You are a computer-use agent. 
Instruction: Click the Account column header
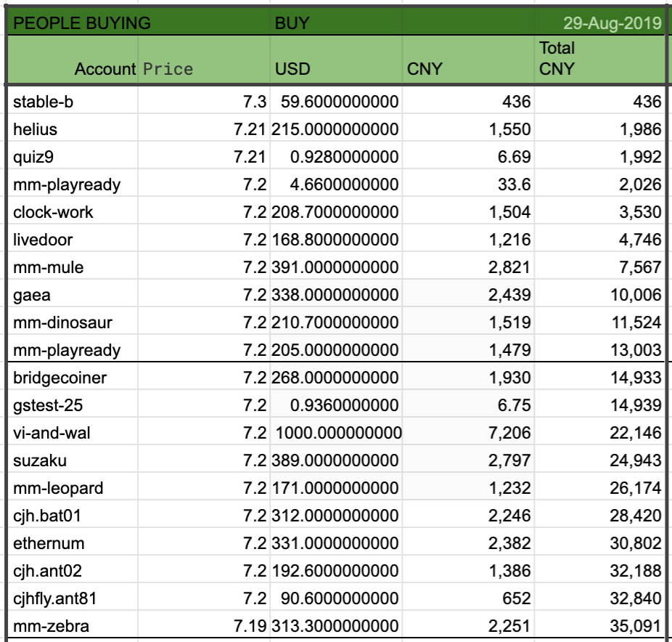[73, 60]
